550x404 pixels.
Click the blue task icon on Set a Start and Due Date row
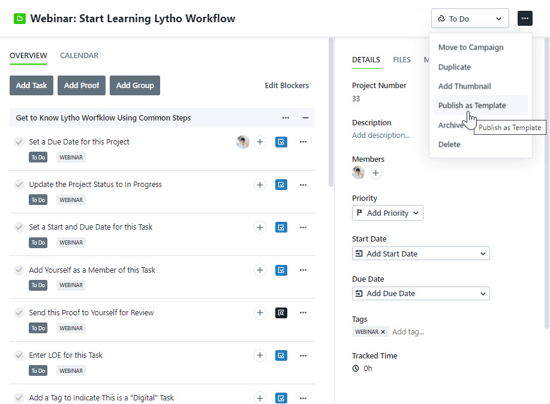click(281, 227)
